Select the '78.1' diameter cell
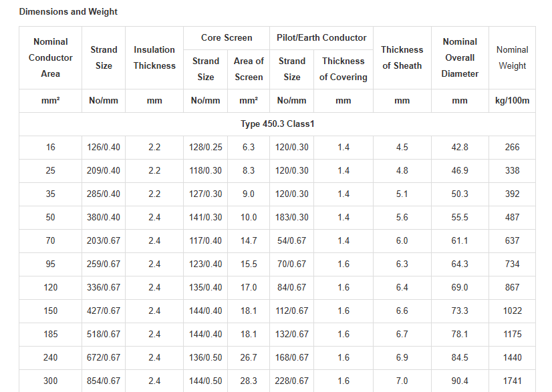 pyautogui.click(x=460, y=335)
